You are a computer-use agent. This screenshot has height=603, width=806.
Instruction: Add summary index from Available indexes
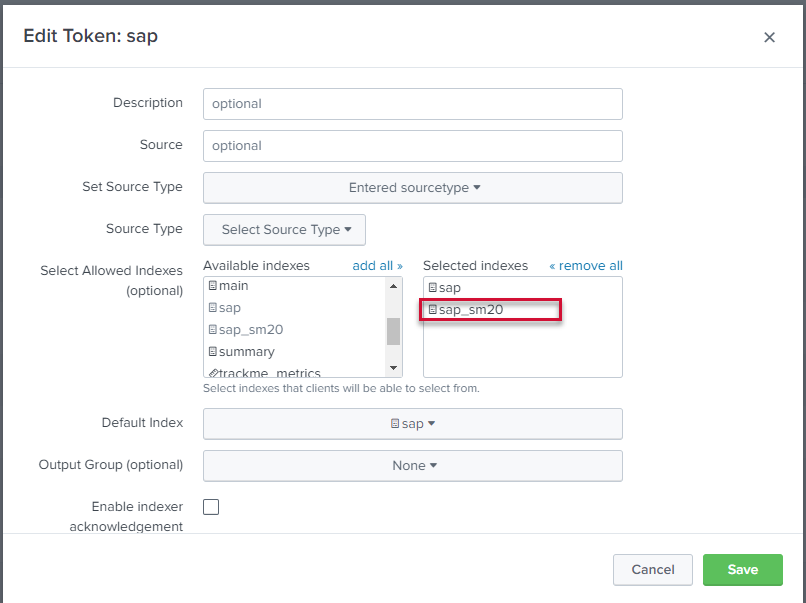246,352
